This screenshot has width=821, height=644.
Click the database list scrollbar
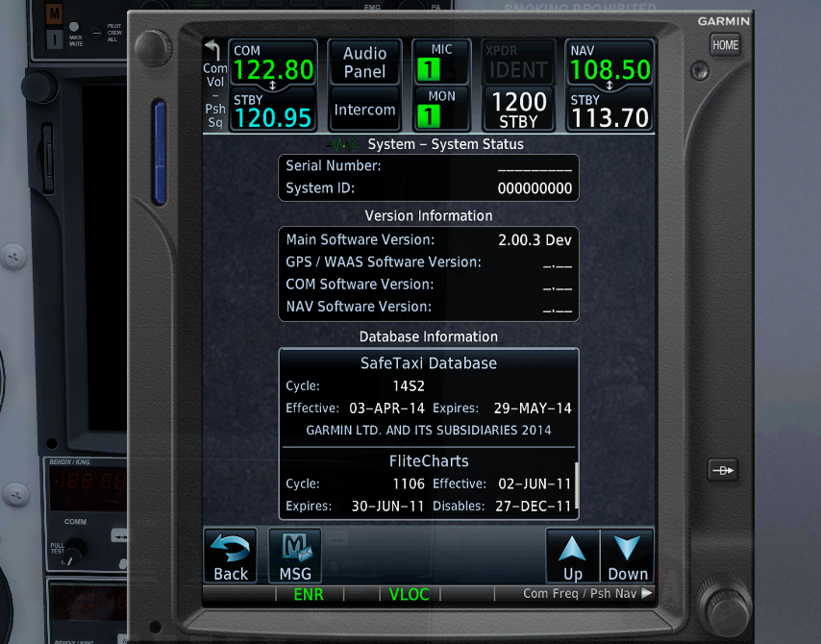[576, 485]
